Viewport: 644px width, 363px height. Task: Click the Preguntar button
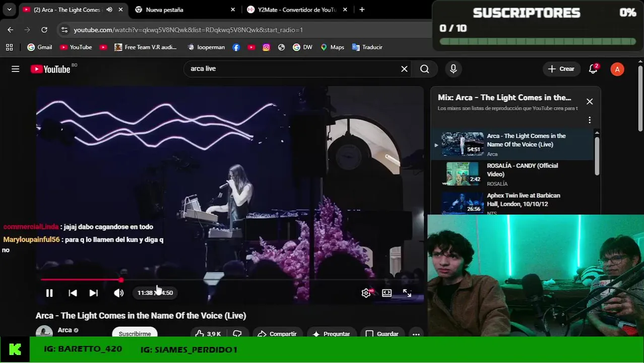(331, 334)
